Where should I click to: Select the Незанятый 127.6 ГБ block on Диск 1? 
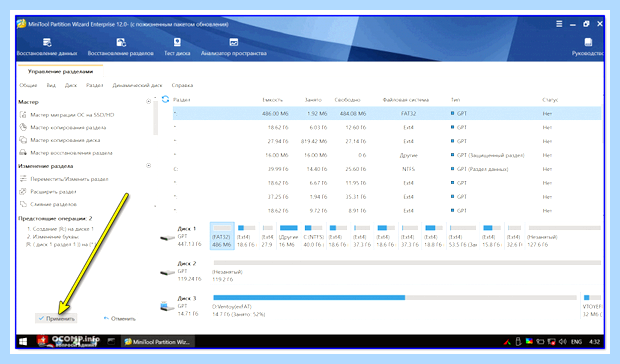pyautogui.click(x=564, y=236)
